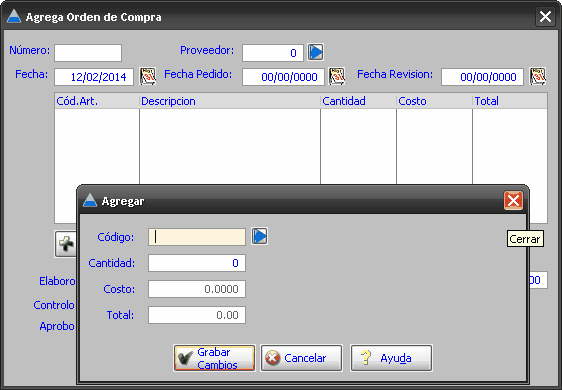Click the Fecha Revision: label

(395, 74)
